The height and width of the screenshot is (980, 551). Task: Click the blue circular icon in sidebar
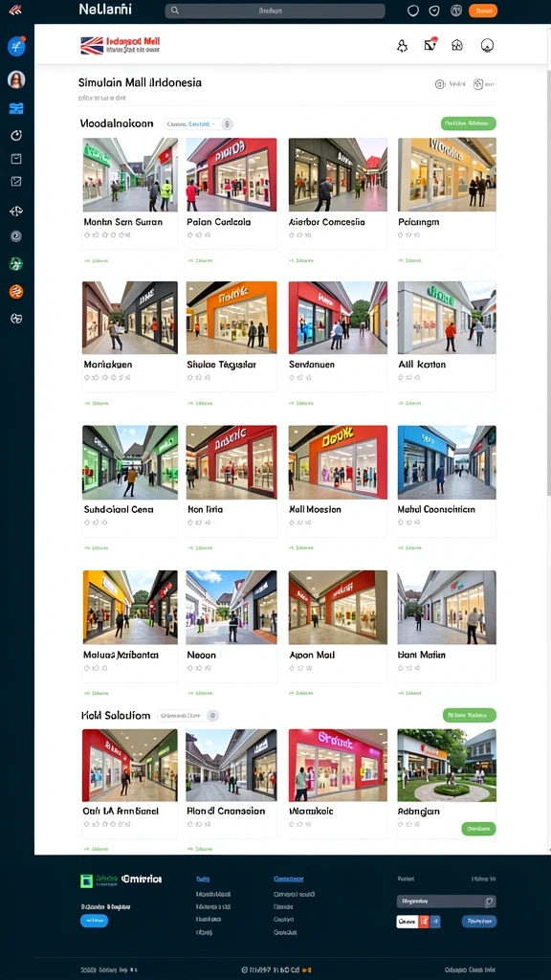pos(16,46)
